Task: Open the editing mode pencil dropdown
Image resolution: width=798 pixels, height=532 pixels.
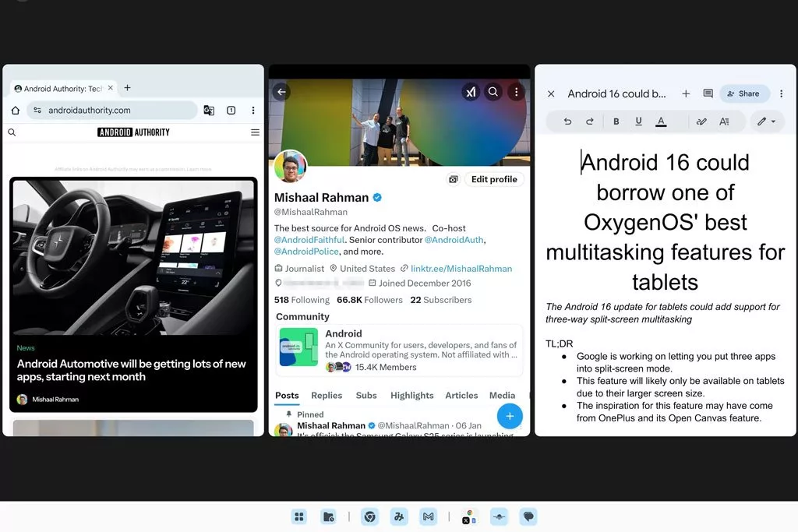Action: click(x=766, y=121)
